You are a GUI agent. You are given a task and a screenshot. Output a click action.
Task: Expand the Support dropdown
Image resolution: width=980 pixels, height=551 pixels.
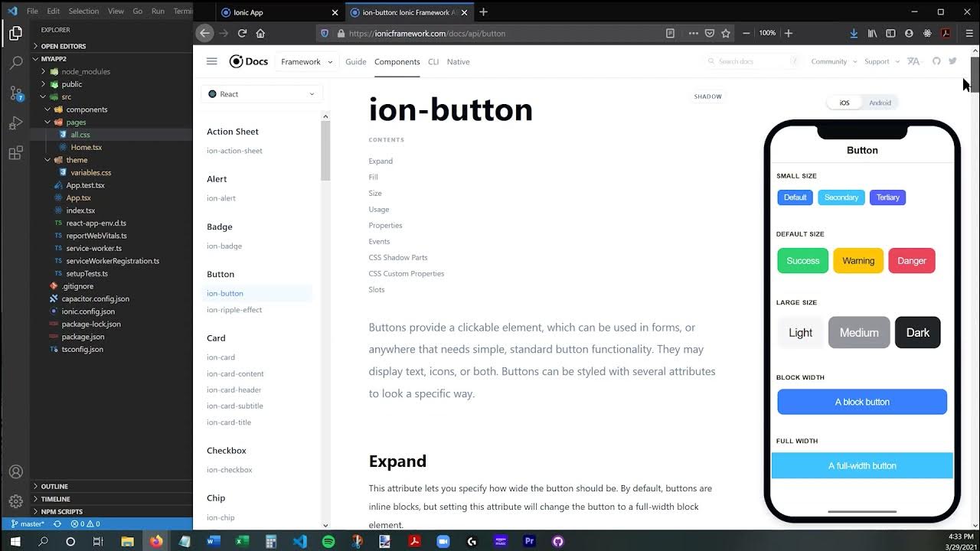881,61
